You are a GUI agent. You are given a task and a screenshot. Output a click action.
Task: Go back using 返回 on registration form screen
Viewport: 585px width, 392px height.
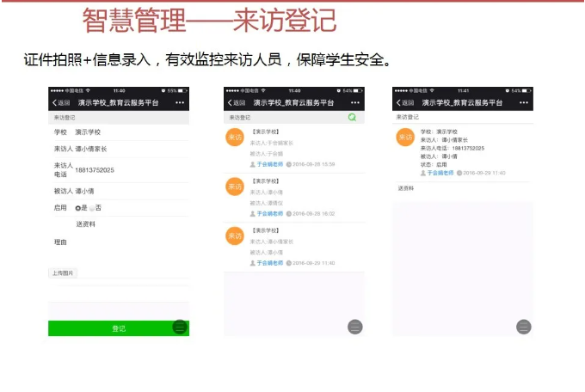(60, 102)
